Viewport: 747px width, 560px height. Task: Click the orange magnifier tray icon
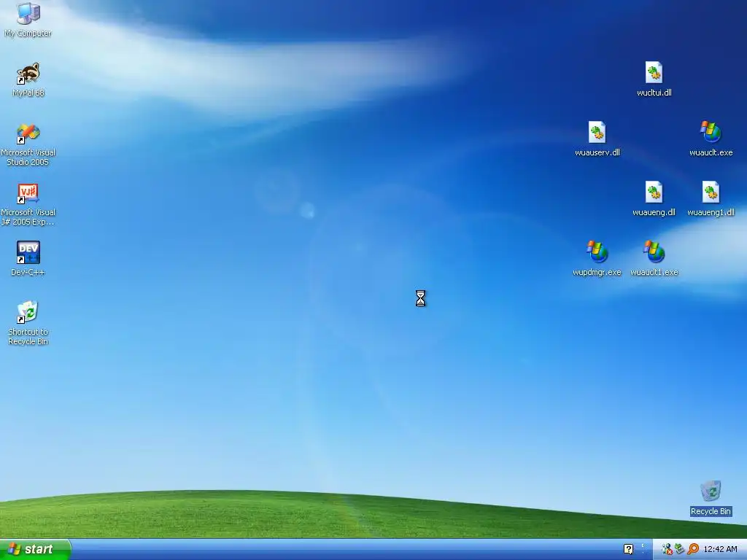point(693,549)
